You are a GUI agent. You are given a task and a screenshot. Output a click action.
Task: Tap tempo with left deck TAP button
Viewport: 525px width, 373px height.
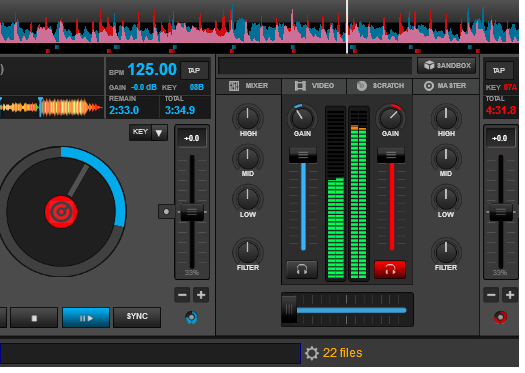pyautogui.click(x=194, y=71)
